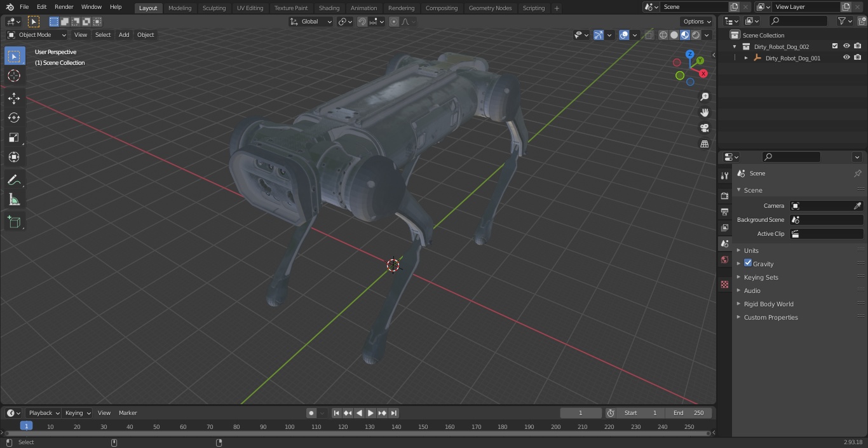This screenshot has width=868, height=448.
Task: Open the timeline Playback menu
Action: tap(44, 413)
